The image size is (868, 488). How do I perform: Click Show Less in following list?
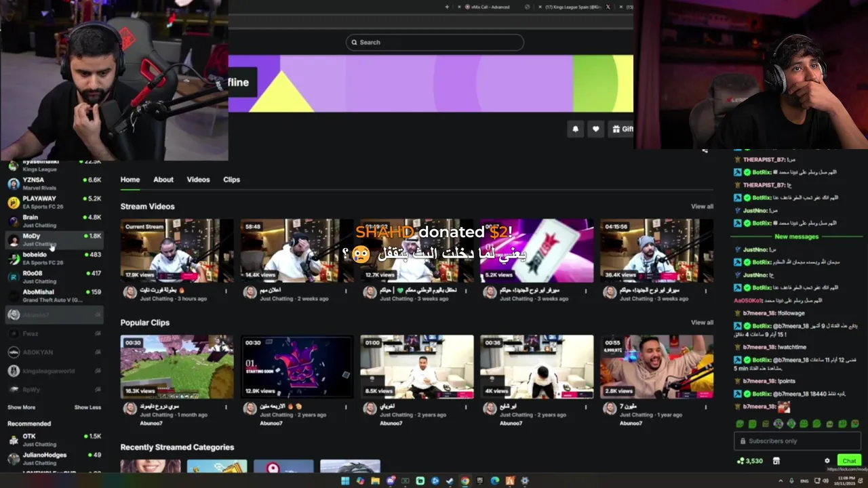coord(87,407)
